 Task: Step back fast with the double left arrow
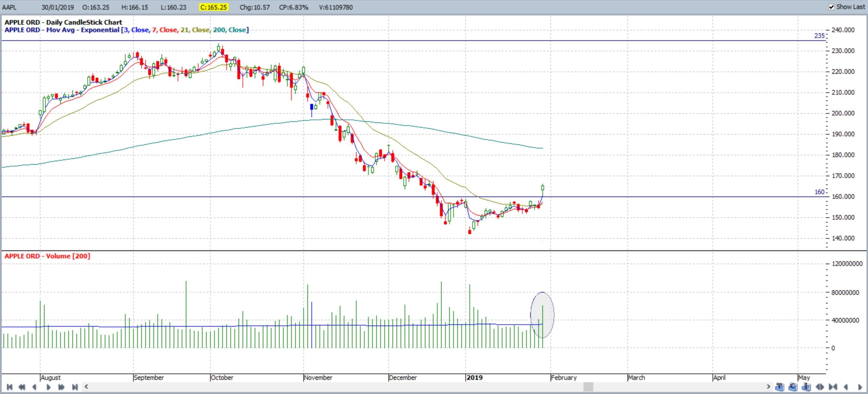22,387
